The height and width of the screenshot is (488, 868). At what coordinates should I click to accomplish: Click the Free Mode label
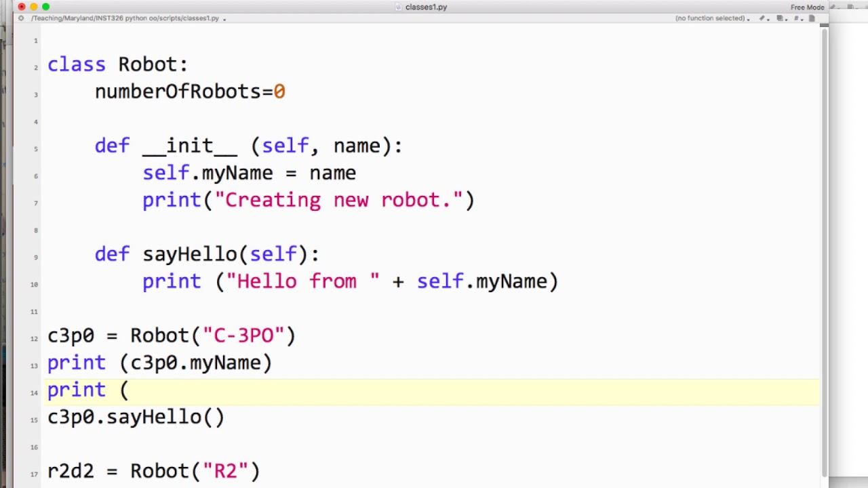(807, 7)
